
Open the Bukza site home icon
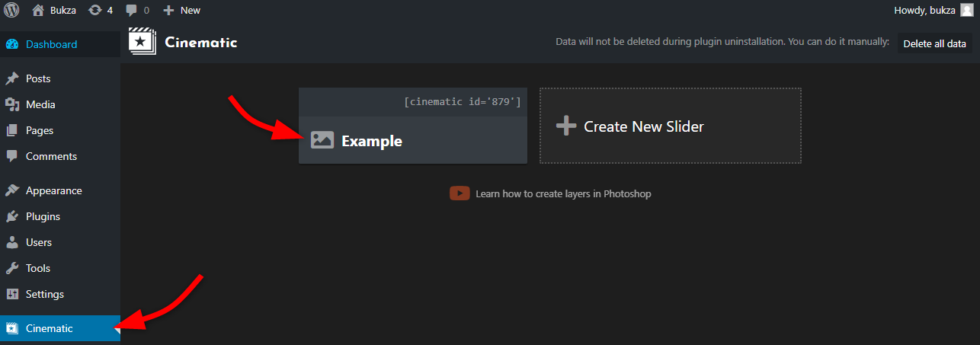38,10
